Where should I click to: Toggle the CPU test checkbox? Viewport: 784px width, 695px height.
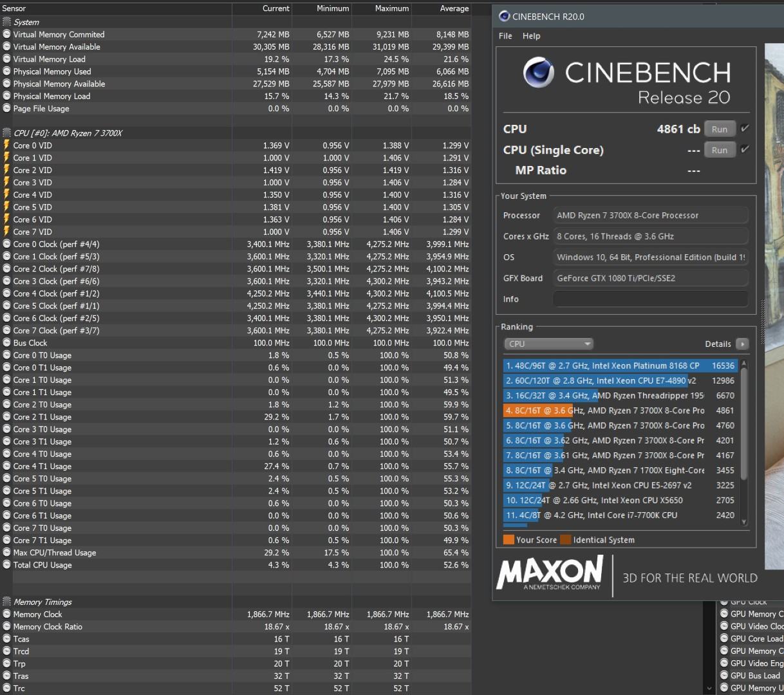pyautogui.click(x=745, y=129)
